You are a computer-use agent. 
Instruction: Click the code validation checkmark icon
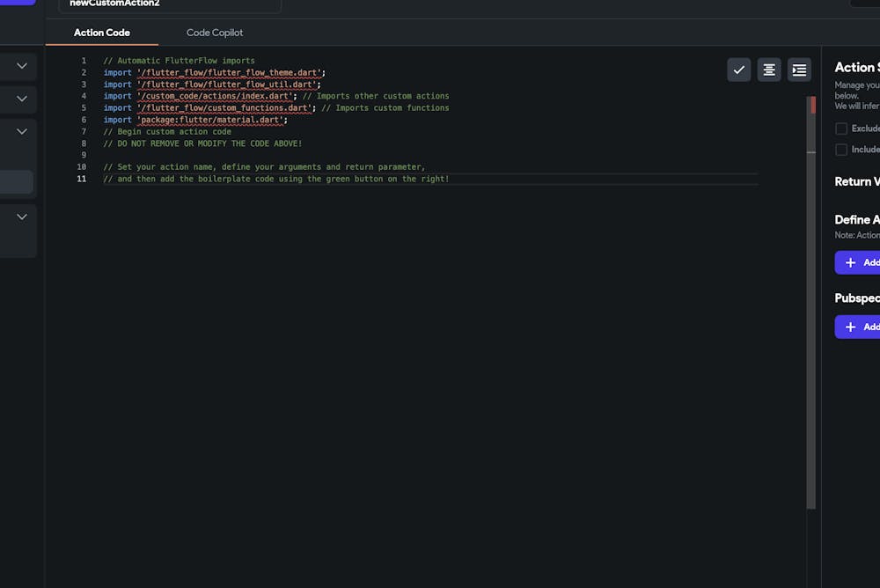[738, 70]
